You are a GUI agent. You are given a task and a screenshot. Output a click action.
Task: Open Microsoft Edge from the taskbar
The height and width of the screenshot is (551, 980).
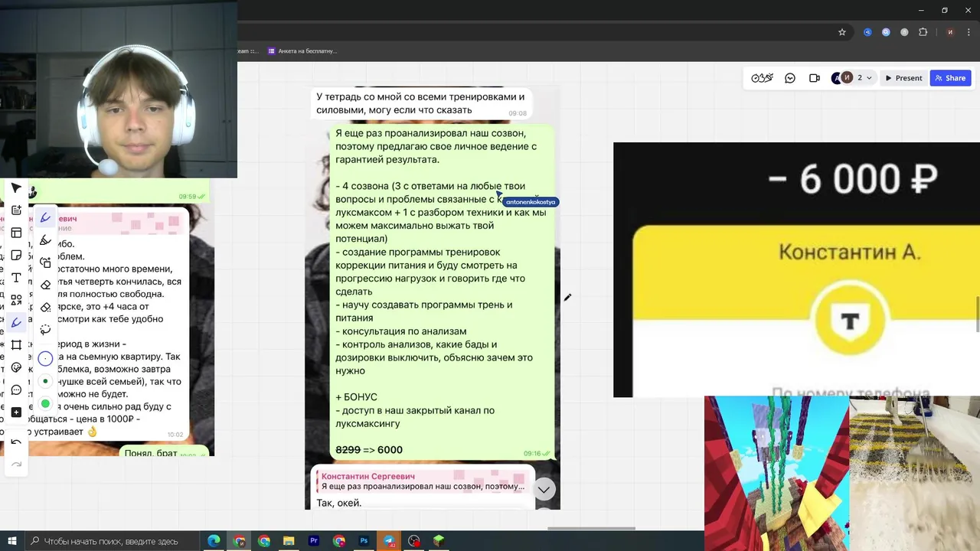click(x=214, y=541)
